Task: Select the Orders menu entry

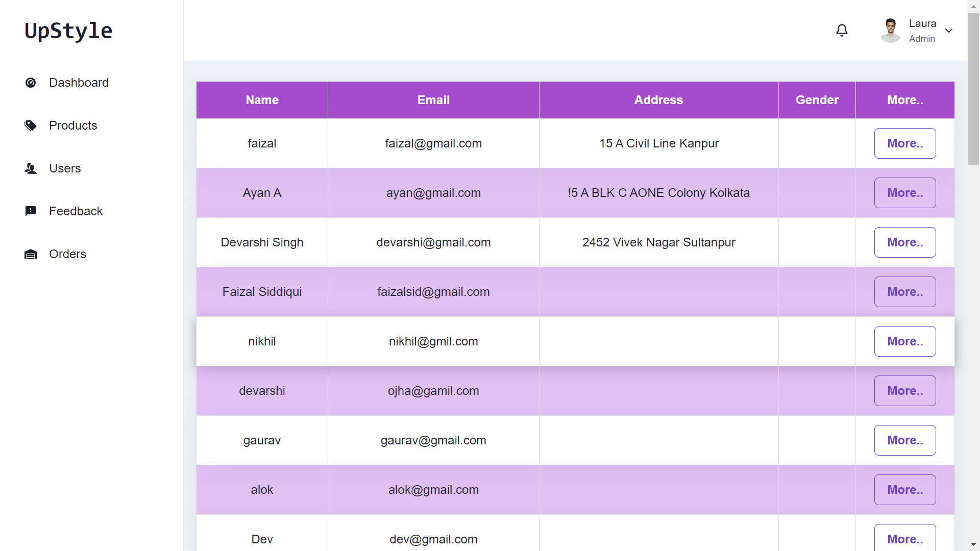Action: [x=67, y=254]
